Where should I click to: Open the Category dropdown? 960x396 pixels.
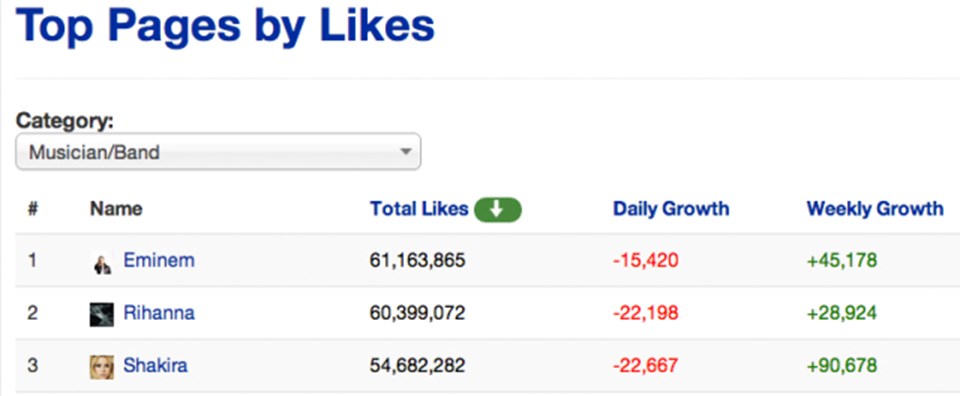coord(218,151)
